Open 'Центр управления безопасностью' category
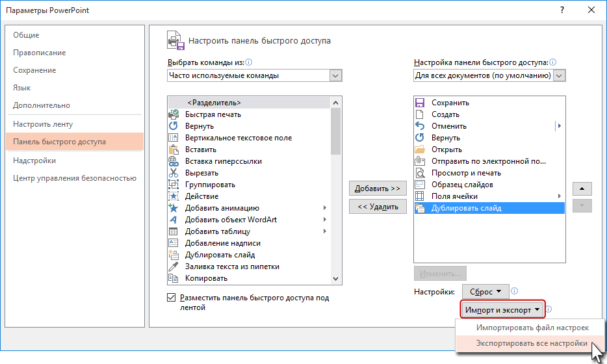The image size is (607, 364). [75, 178]
